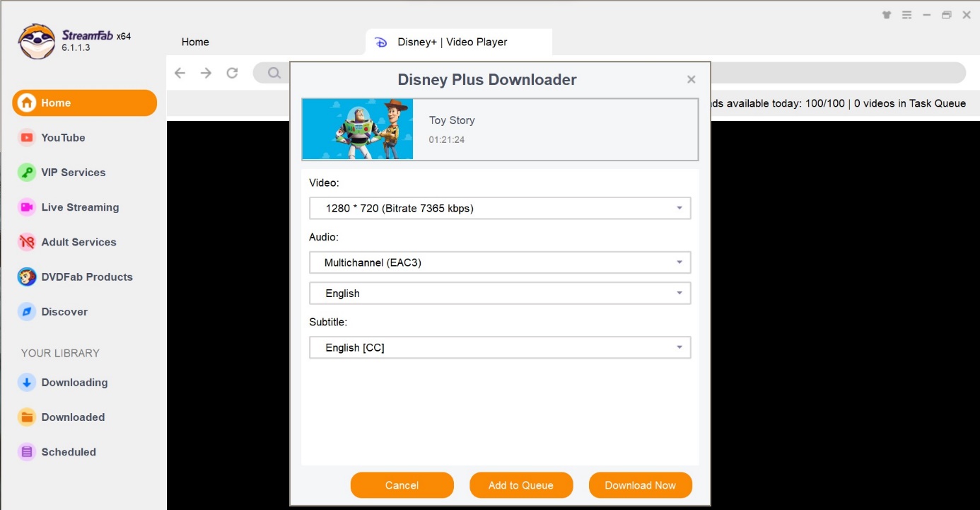The width and height of the screenshot is (980, 510).
Task: Open the Downloaded library view
Action: coord(73,417)
